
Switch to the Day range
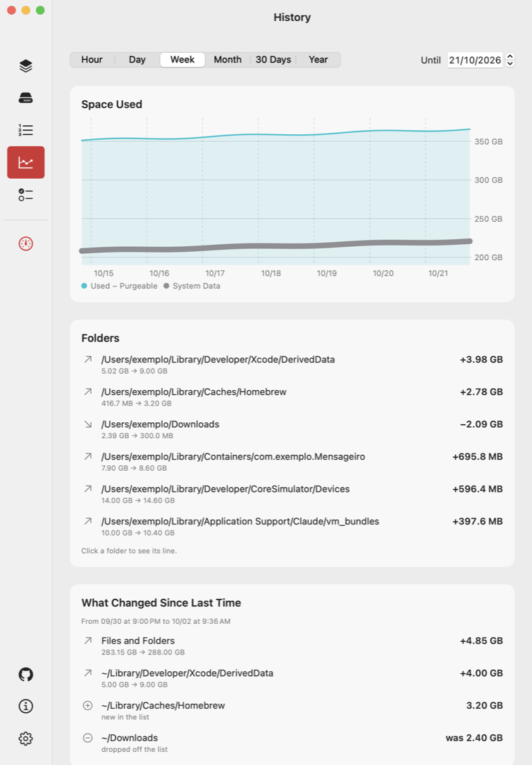pyautogui.click(x=137, y=60)
